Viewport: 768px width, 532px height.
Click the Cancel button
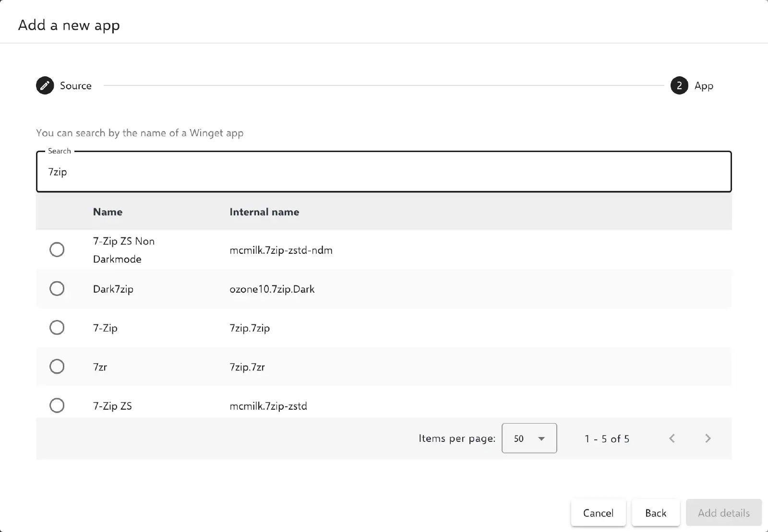pyautogui.click(x=598, y=513)
